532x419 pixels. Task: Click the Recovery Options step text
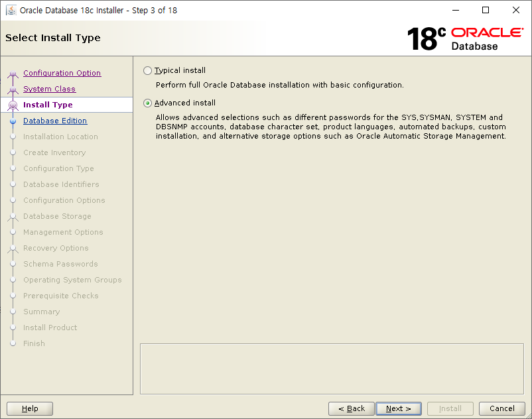(56, 248)
